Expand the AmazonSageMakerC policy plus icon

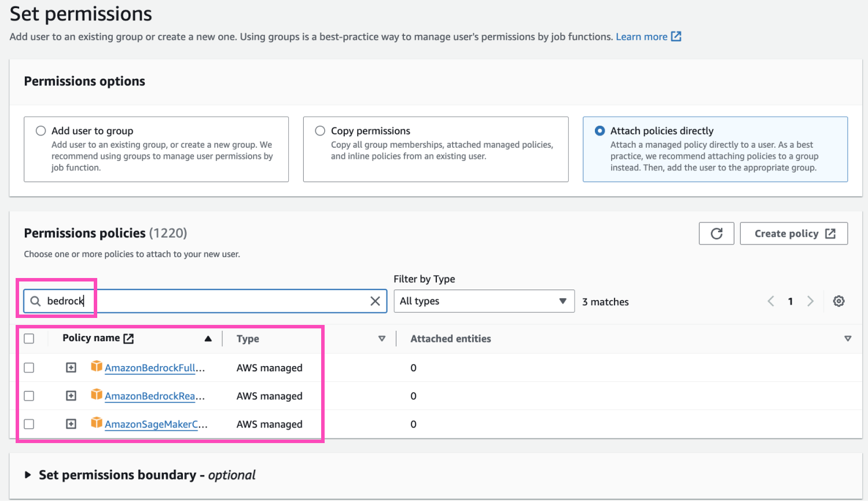pos(71,424)
